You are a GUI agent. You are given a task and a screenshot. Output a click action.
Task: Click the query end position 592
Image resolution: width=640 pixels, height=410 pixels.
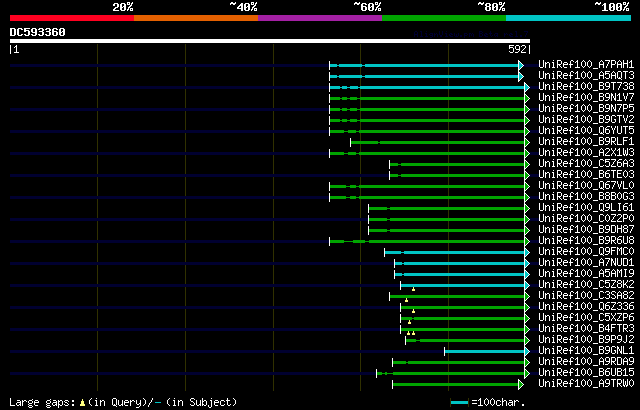tap(517, 49)
